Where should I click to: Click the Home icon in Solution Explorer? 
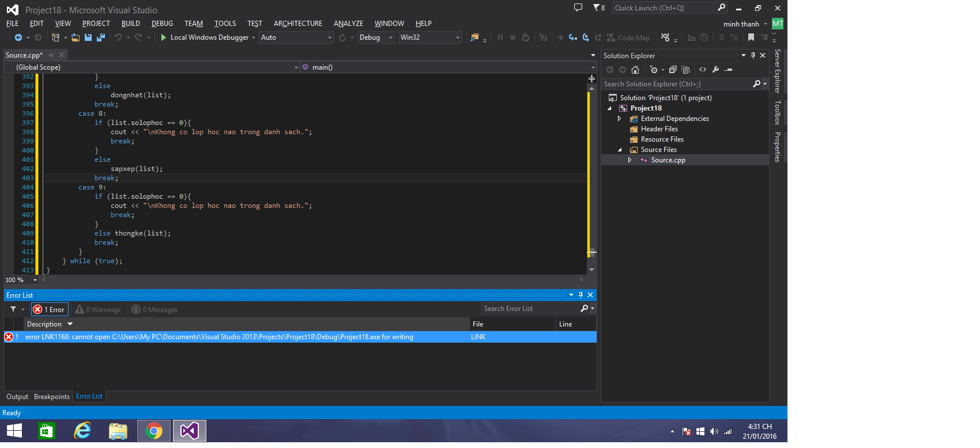tap(635, 70)
